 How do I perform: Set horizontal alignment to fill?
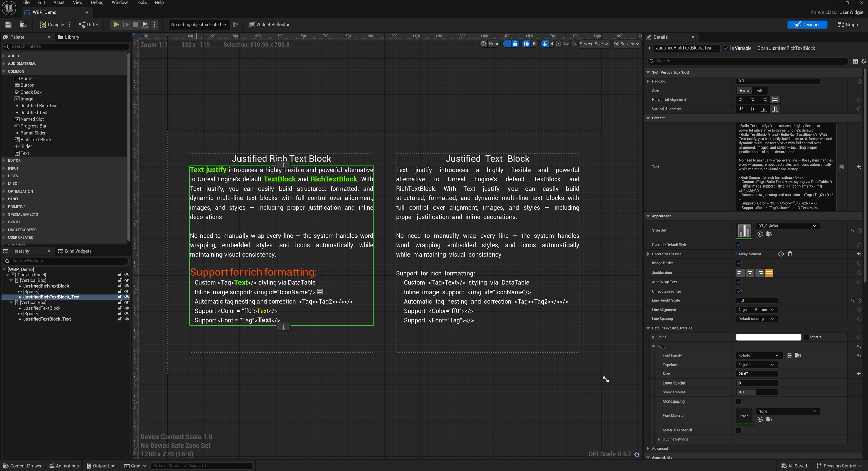click(775, 100)
